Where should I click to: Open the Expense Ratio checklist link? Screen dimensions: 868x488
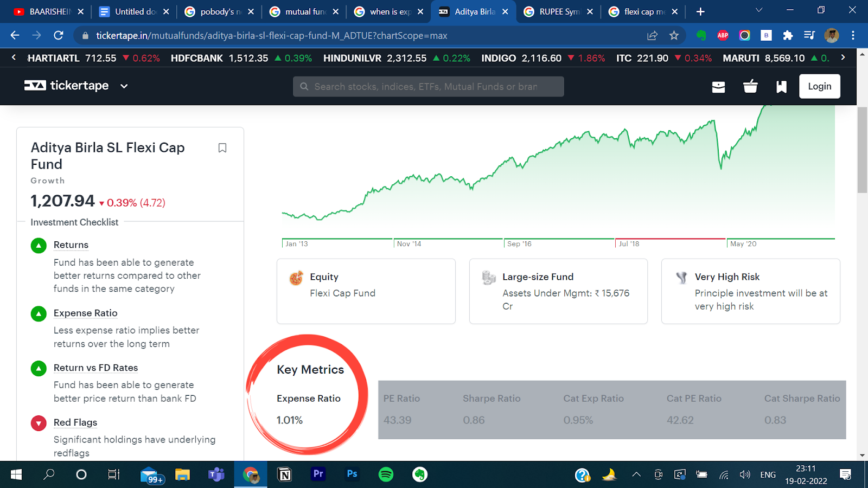tap(86, 313)
